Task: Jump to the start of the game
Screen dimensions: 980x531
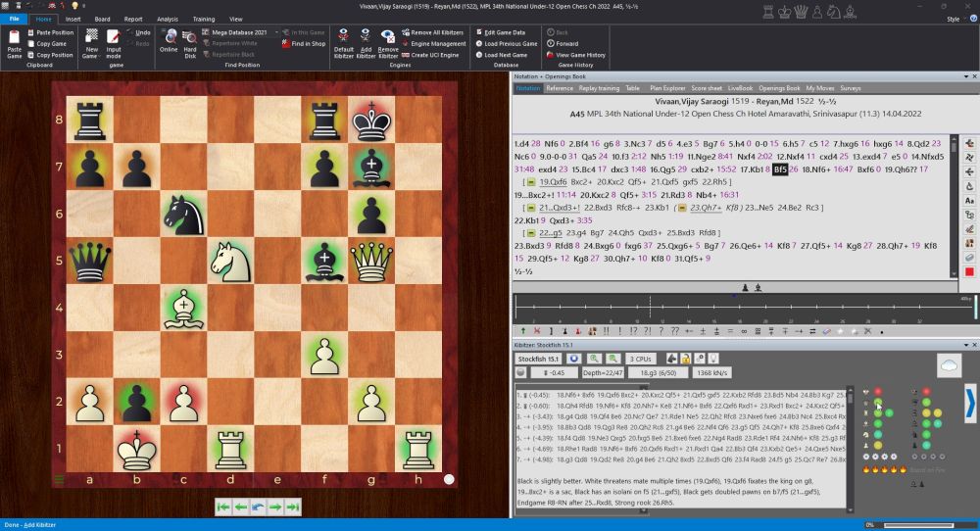Action: tap(223, 507)
